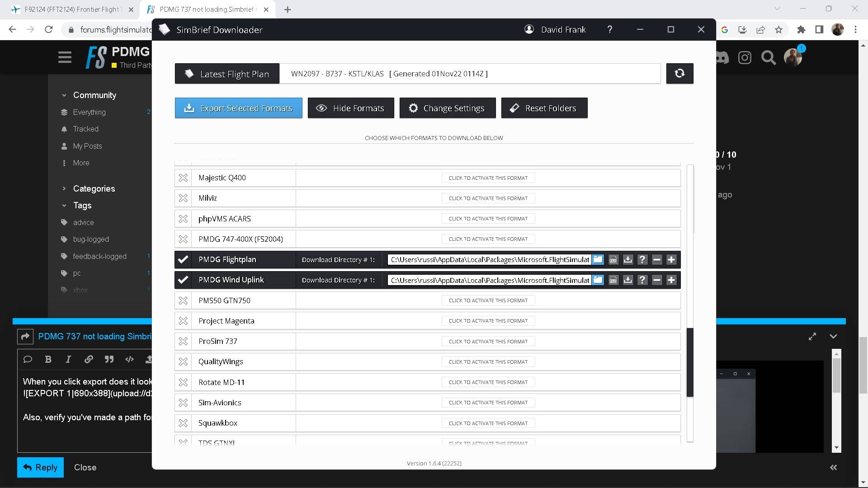Image resolution: width=868 pixels, height=488 pixels.
Task: Open browser extensions puzzle icon
Action: pos(801,30)
